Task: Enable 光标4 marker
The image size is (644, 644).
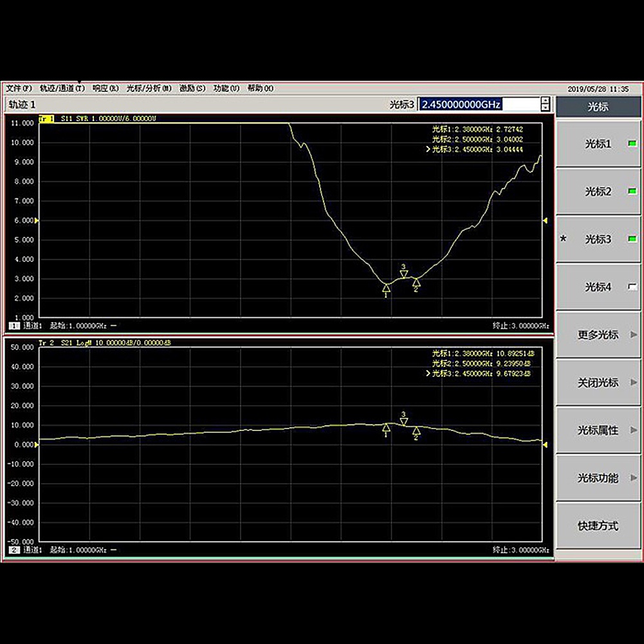Action: [598, 287]
